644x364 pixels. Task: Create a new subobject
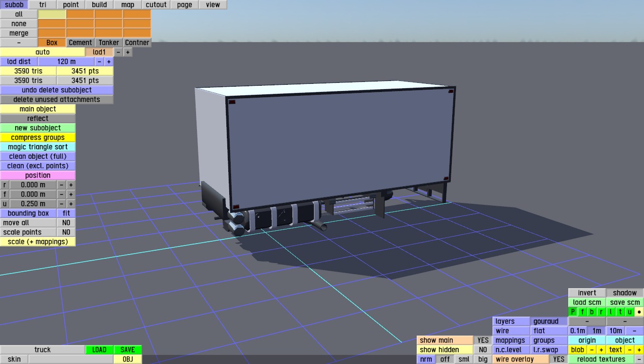coord(38,128)
